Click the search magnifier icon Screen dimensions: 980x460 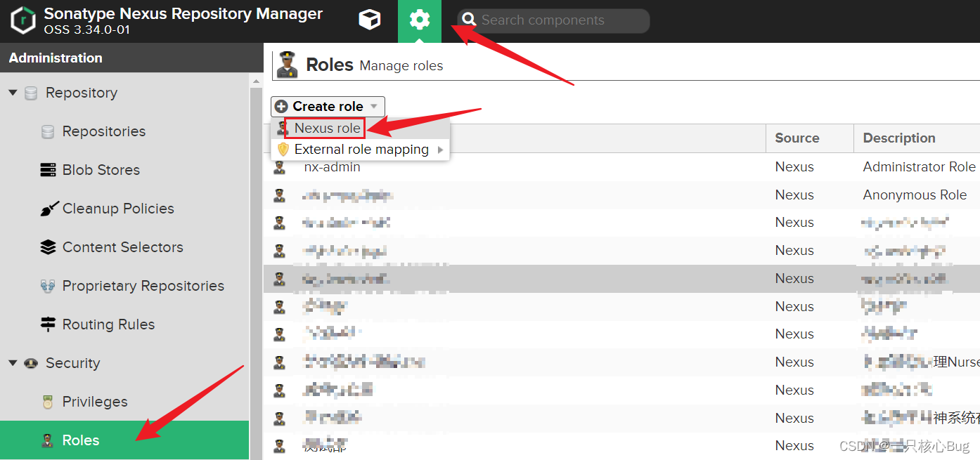click(x=469, y=20)
